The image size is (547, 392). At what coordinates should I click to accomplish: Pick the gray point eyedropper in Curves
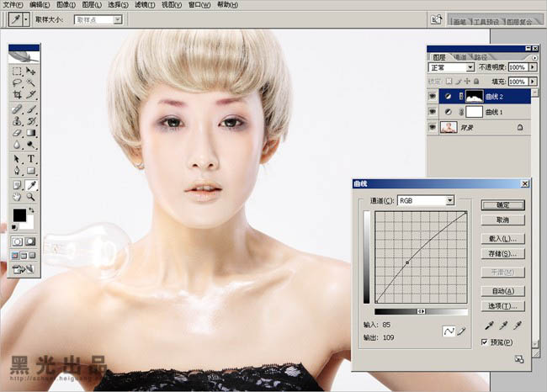click(x=503, y=326)
